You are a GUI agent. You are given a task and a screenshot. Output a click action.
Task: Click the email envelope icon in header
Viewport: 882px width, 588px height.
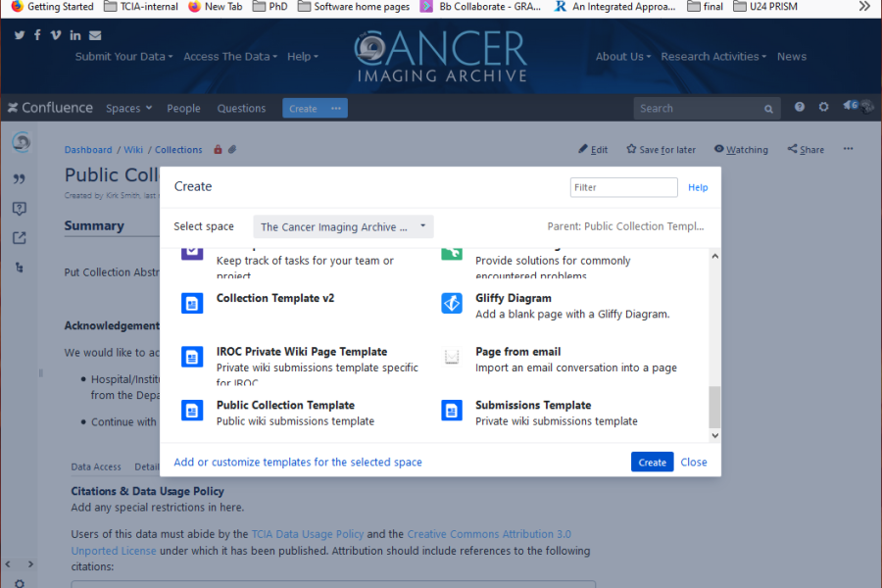point(95,35)
